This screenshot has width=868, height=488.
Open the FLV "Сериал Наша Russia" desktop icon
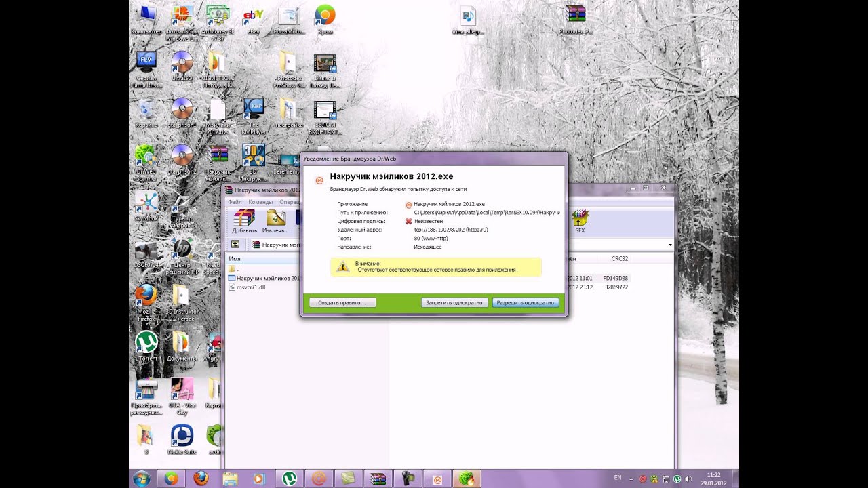pyautogui.click(x=146, y=70)
